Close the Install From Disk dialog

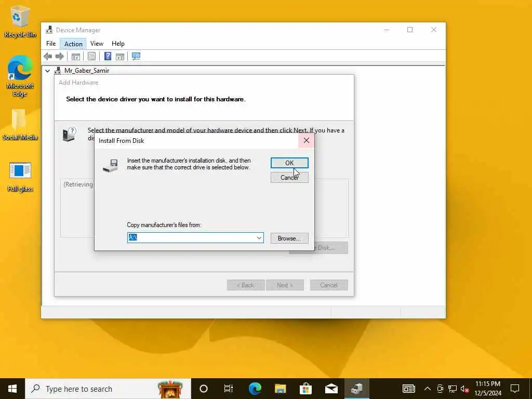point(307,140)
